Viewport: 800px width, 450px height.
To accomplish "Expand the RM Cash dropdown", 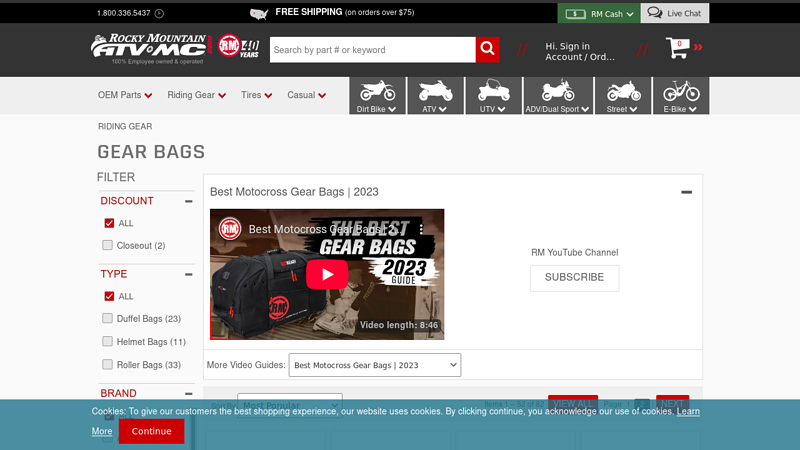I will (x=598, y=14).
